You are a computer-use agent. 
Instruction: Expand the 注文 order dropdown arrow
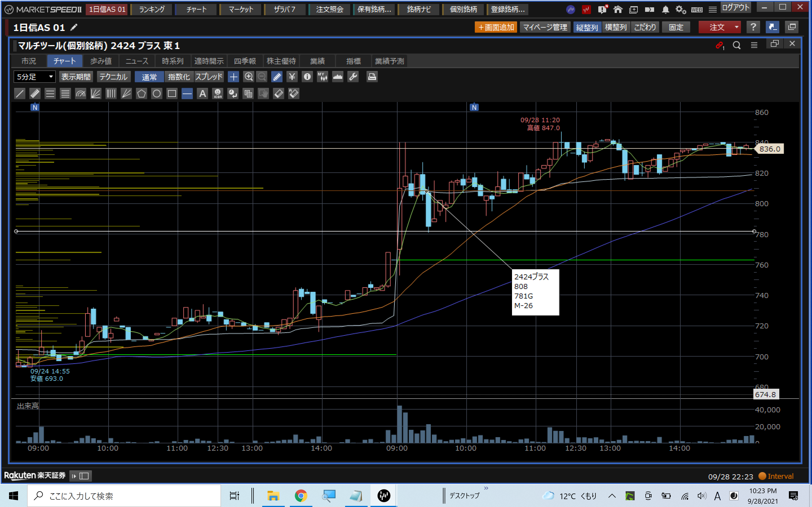736,27
